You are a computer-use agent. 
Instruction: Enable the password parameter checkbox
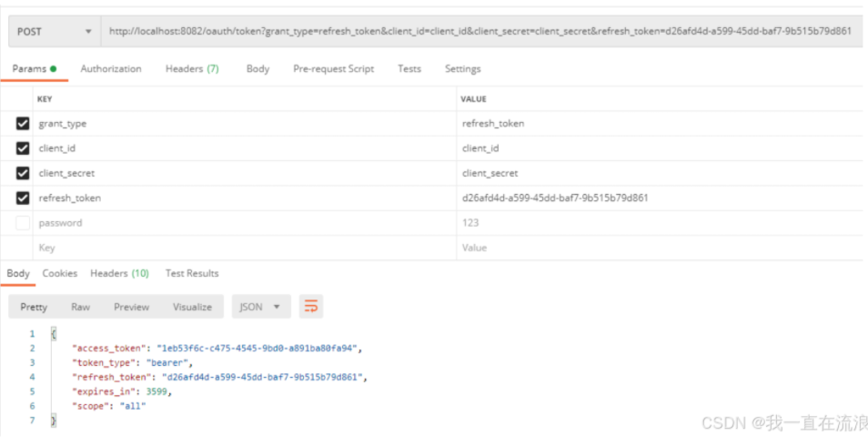tap(23, 223)
